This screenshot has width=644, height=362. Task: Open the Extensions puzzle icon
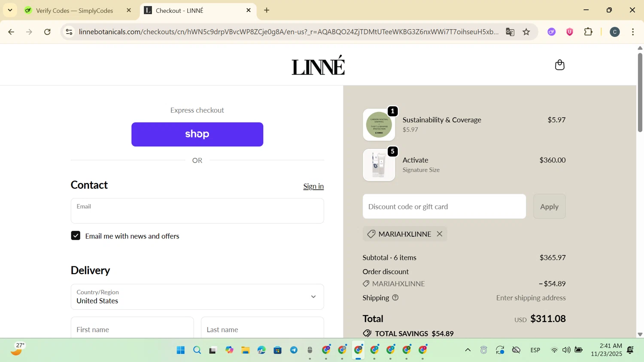tap(588, 32)
